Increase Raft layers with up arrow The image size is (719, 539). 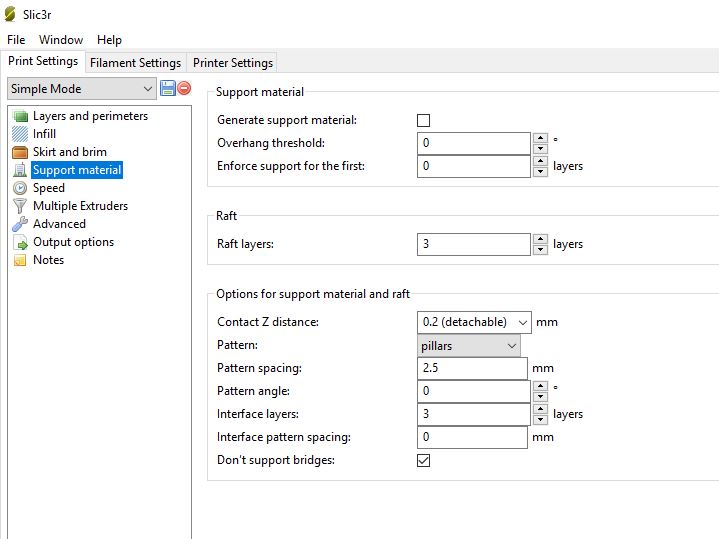click(x=541, y=239)
